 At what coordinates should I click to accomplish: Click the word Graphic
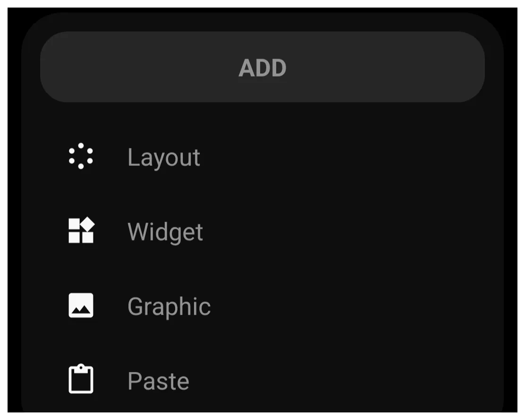(169, 307)
